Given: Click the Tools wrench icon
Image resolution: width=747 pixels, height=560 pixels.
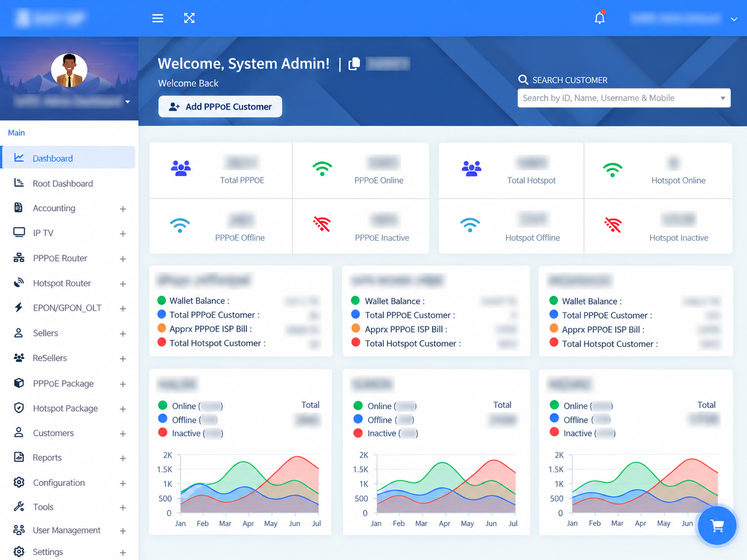Looking at the screenshot, I should click(x=19, y=506).
